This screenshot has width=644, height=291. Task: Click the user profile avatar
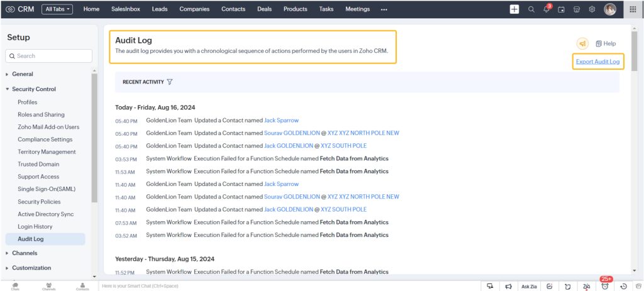(x=609, y=9)
